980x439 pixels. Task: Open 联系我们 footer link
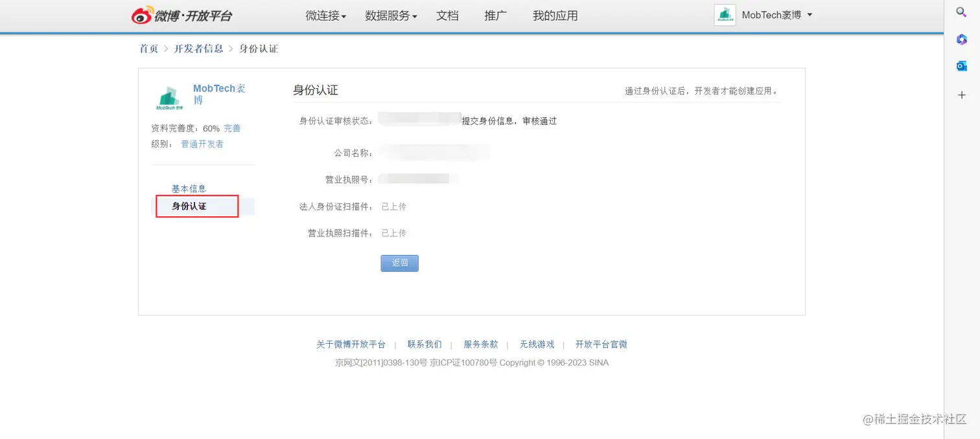click(x=425, y=344)
